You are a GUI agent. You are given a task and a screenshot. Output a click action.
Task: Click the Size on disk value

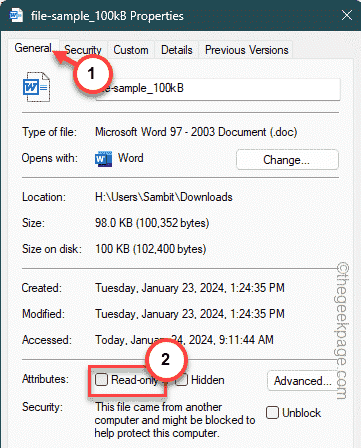[x=151, y=249]
